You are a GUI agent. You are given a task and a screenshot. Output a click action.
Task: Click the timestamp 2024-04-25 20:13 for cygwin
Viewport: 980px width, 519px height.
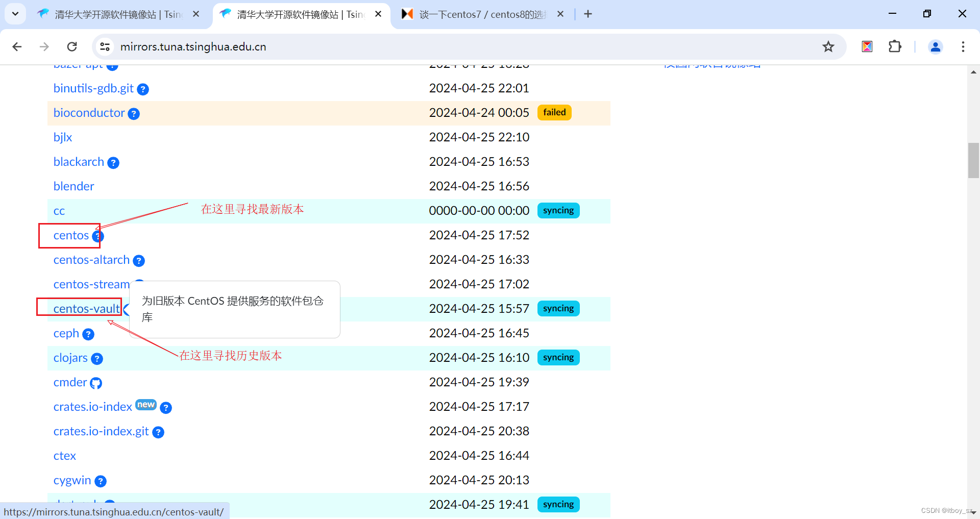coord(479,480)
